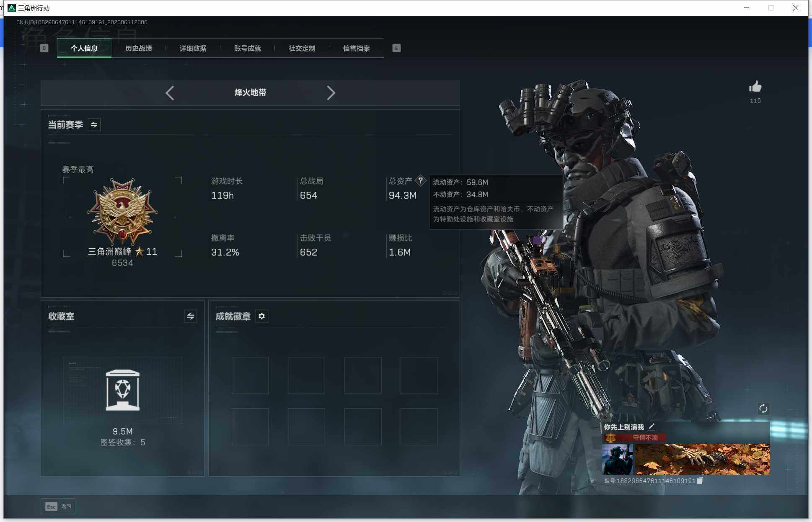Image resolution: width=812 pixels, height=522 pixels.
Task: Open the 成就徽章 gear settings
Action: (262, 316)
